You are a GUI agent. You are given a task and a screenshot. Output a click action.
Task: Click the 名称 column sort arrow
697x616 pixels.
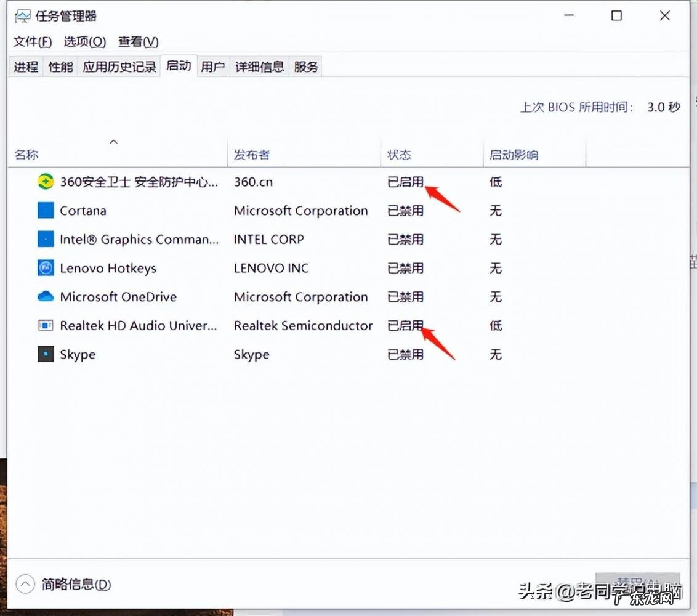coord(113,142)
